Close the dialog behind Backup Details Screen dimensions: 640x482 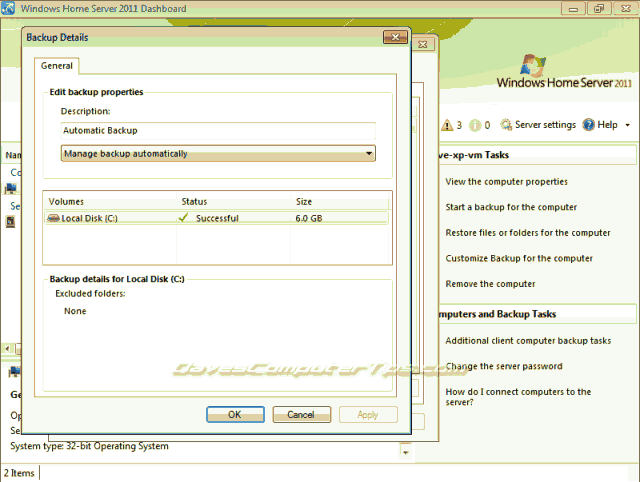pos(423,44)
